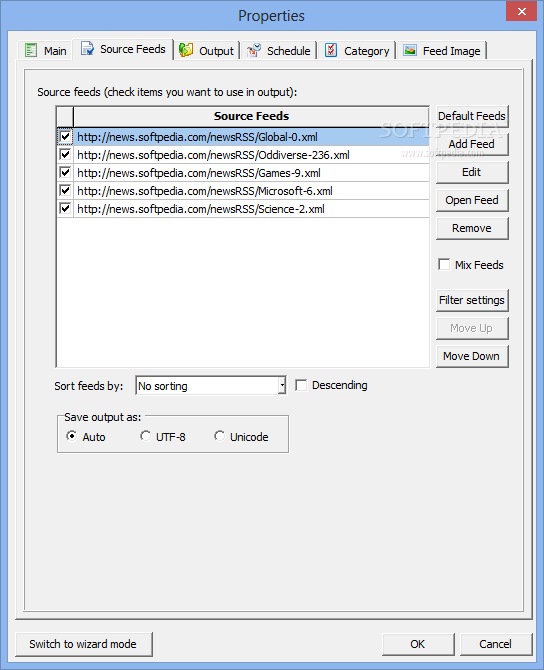Select the Science-2.xml feed URL

click(x=251, y=209)
